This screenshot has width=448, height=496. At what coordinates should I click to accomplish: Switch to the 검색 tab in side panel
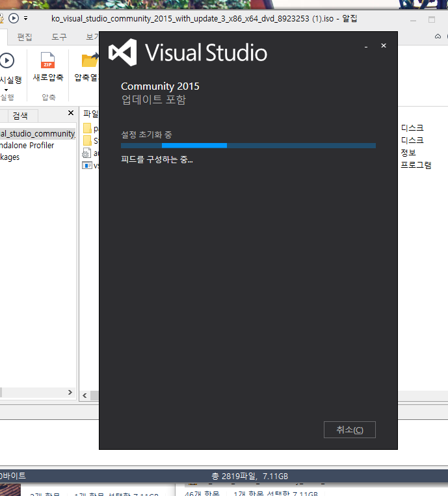(20, 116)
